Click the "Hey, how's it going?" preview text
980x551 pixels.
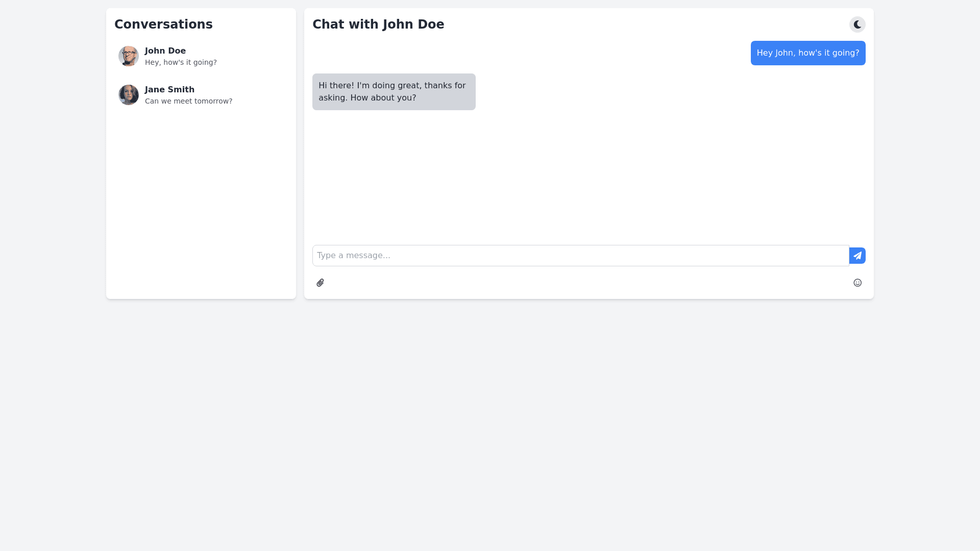click(181, 62)
